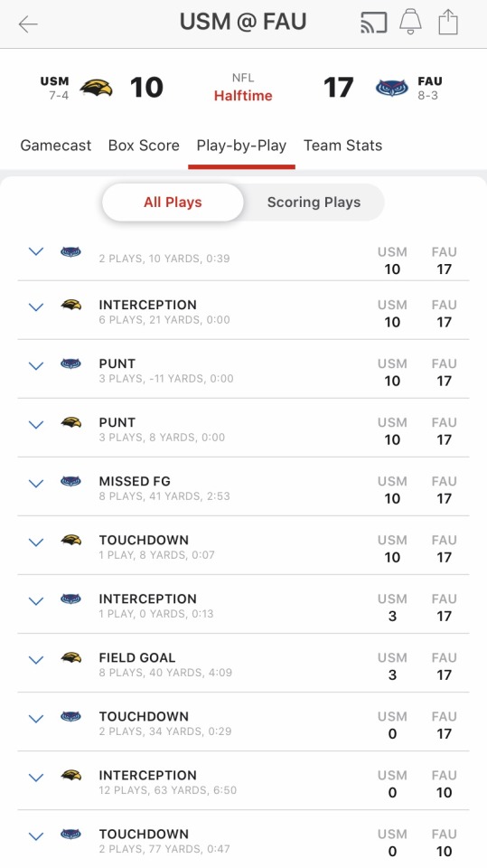Tap the owl icon on the Missed FG drive
487x868 pixels.
[70, 481]
